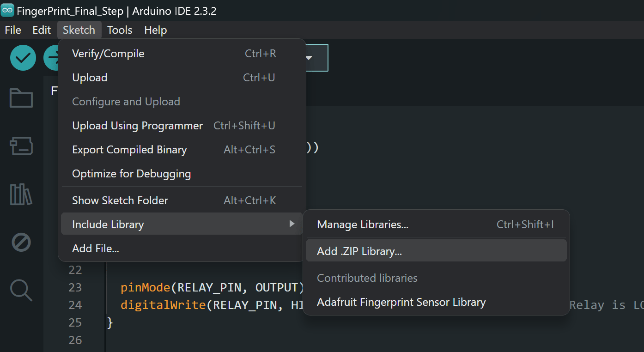Expand the board selector dropdown arrow

(309, 58)
